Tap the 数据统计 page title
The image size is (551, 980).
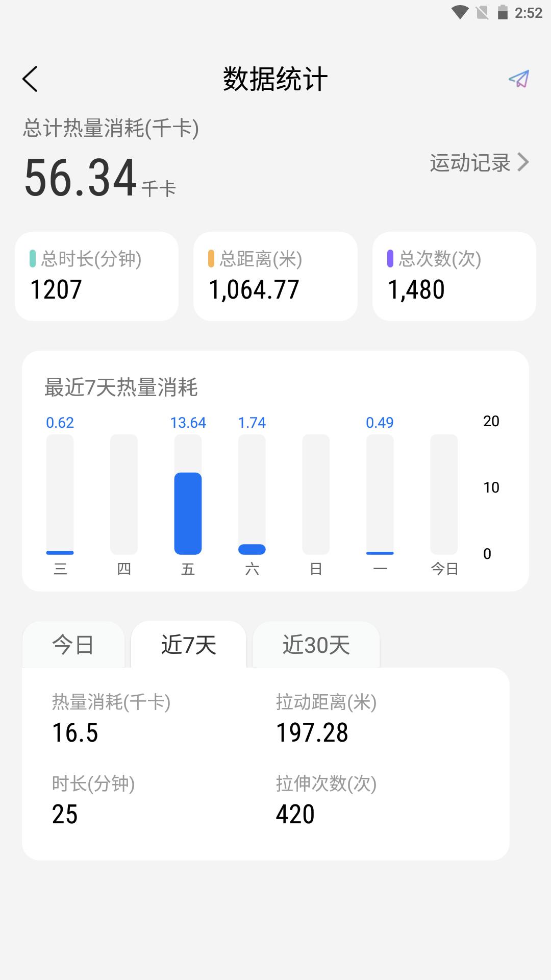(x=275, y=79)
